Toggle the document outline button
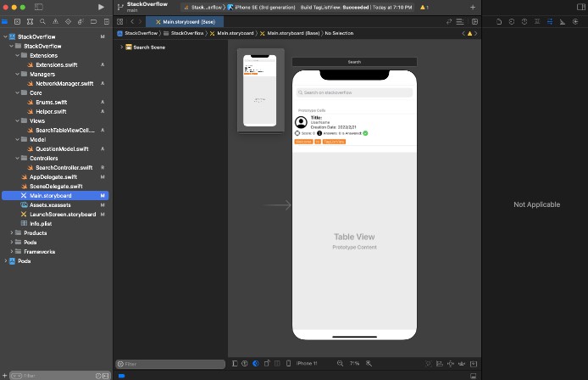This screenshot has width=588, height=380. pos(235,363)
